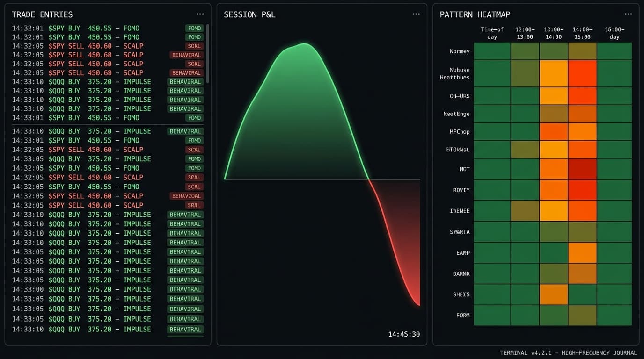
Task: Expand the Nubuse Heatthues heatmap row
Action: 454,74
